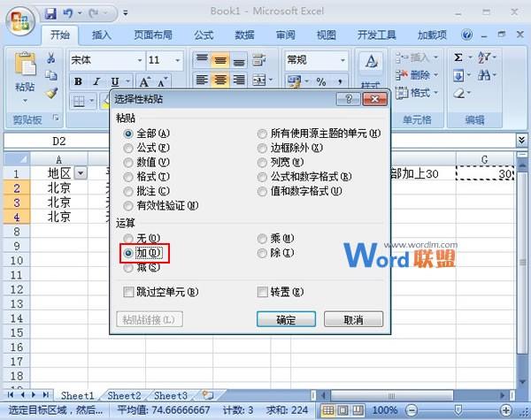Open the filter dropdown on 地区 cell

pyautogui.click(x=81, y=173)
